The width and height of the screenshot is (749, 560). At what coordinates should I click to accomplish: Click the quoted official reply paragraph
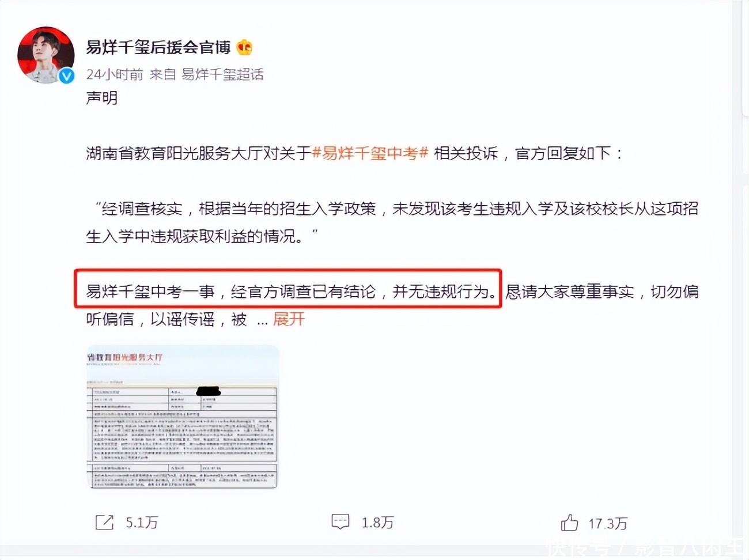pos(392,222)
